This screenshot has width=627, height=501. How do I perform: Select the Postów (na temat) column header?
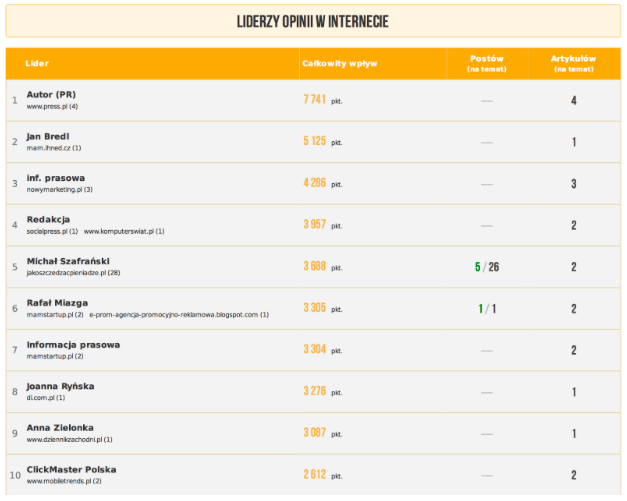click(x=487, y=64)
